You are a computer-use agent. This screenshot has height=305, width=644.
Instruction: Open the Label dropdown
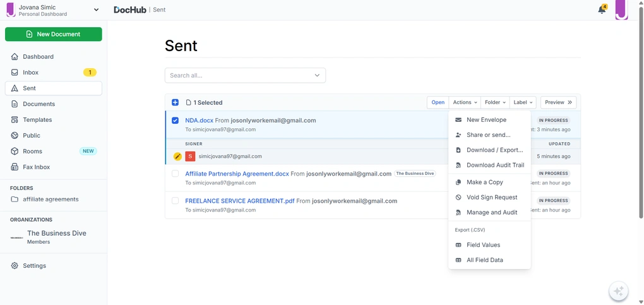pos(523,102)
